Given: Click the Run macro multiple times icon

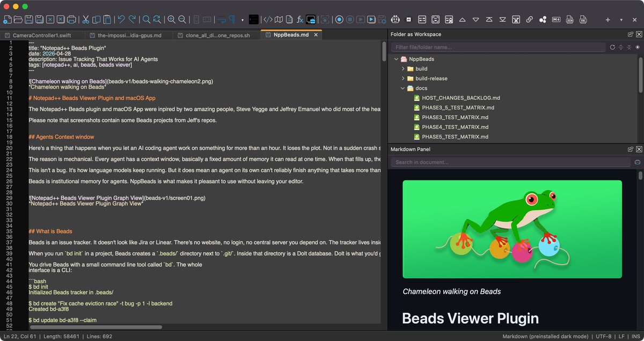Looking at the screenshot, I should tap(371, 20).
